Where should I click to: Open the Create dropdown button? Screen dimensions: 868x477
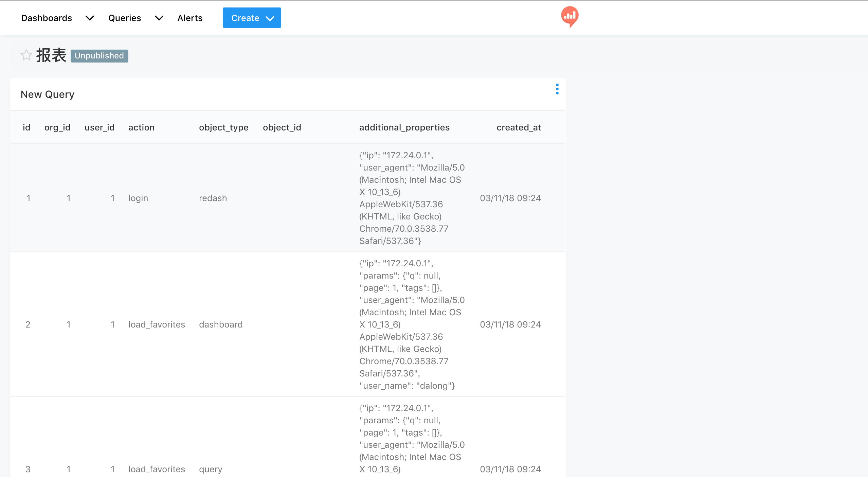[252, 18]
